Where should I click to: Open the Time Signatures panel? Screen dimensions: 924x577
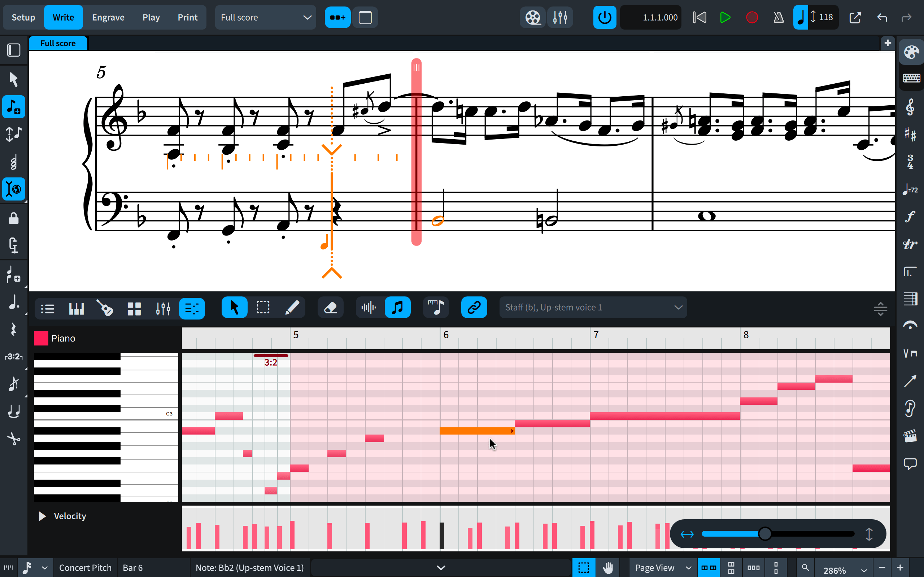tap(911, 162)
